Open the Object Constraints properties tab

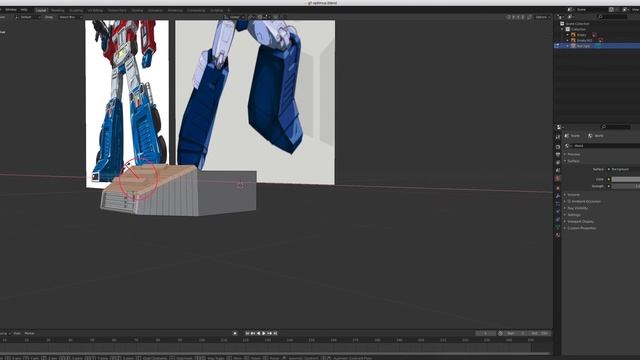coord(558,220)
